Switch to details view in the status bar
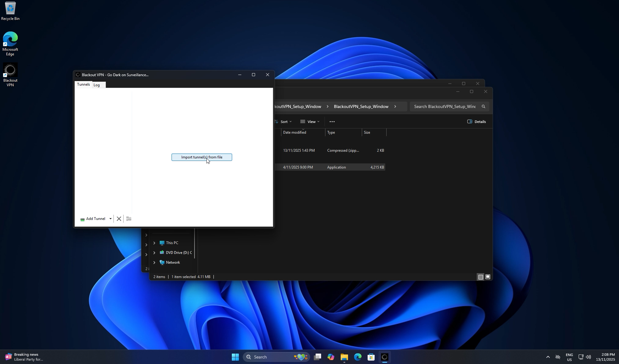The width and height of the screenshot is (619, 364). (480, 277)
